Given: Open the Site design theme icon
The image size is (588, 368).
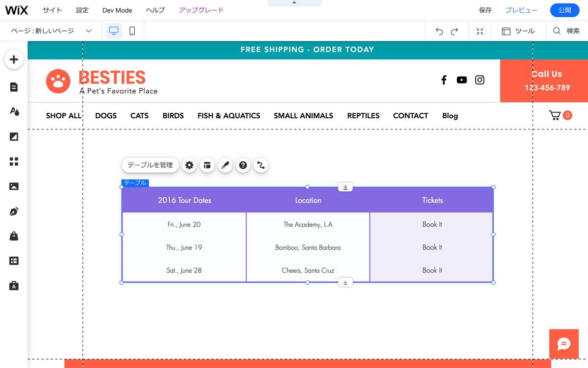Looking at the screenshot, I should pyautogui.click(x=14, y=111).
